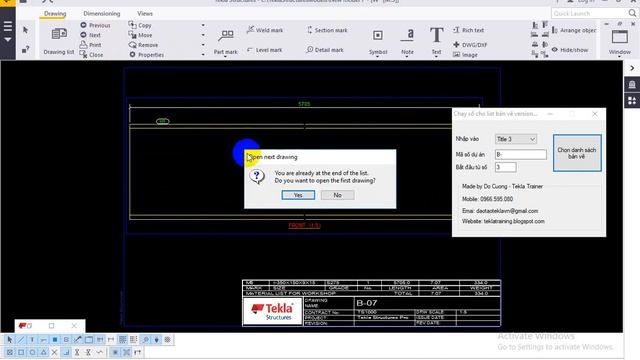
Task: Select the Copy command
Action: [140, 25]
